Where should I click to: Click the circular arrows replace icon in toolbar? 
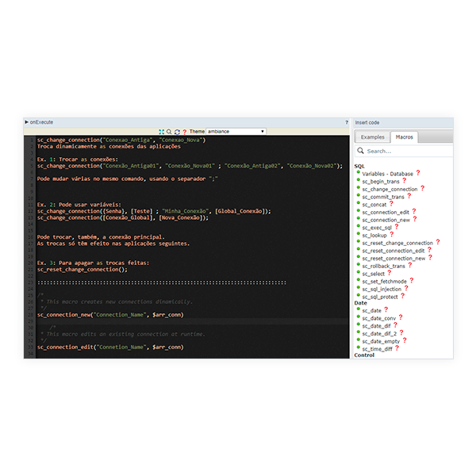[177, 131]
